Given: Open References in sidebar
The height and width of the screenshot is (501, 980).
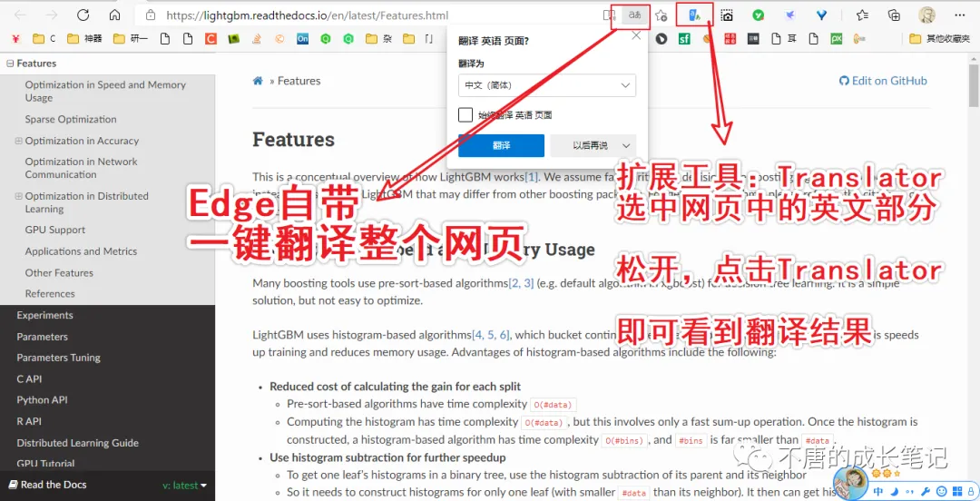Looking at the screenshot, I should (50, 294).
